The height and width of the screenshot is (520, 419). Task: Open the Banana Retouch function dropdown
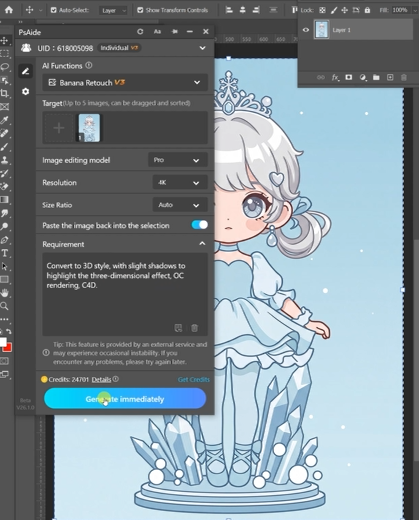point(125,82)
